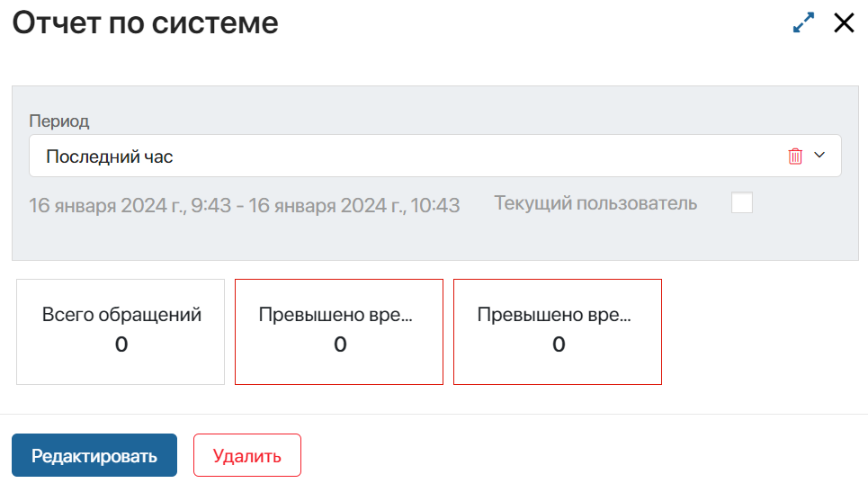
Task: Select the second Превышено вре... tile
Action: 558,332
